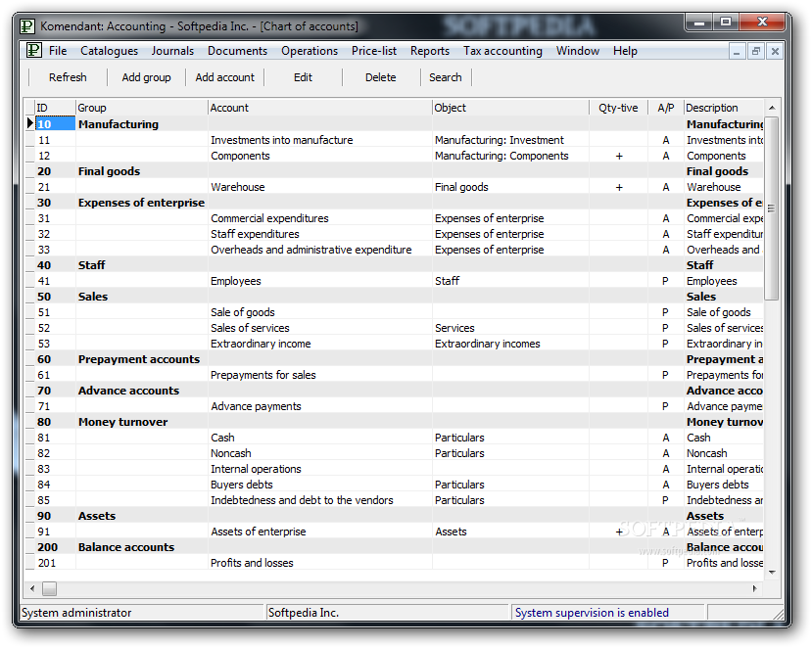This screenshot has width=812, height=648.
Task: Click the ID column header
Action: coord(55,108)
